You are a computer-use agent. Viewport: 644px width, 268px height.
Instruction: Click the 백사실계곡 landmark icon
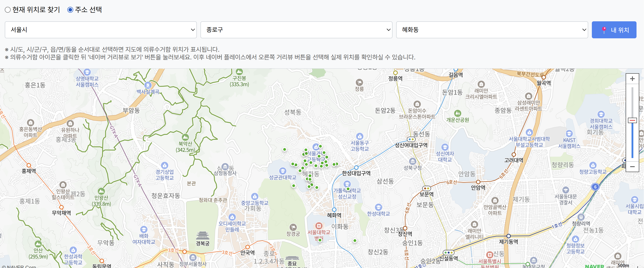148,85
